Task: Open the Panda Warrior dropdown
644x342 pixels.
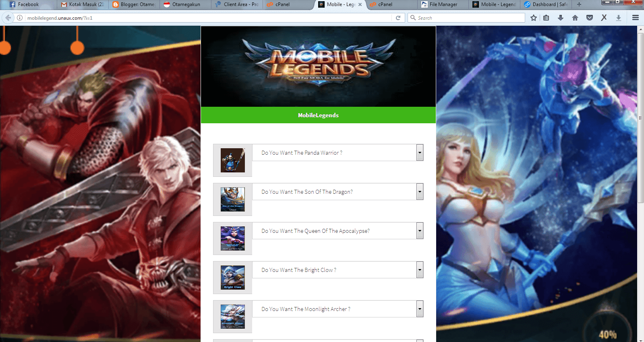Action: pyautogui.click(x=338, y=153)
